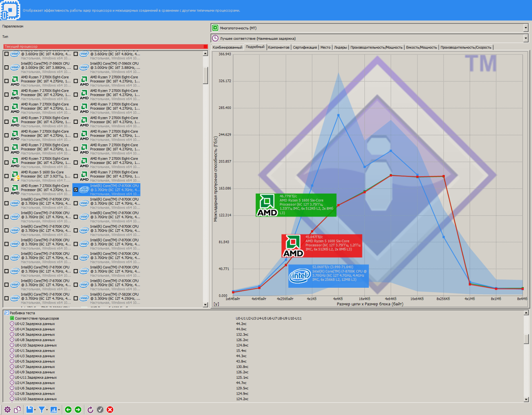The height and width of the screenshot is (415, 532).
Task: Open settings with the purple gear icon
Action: tap(7, 410)
